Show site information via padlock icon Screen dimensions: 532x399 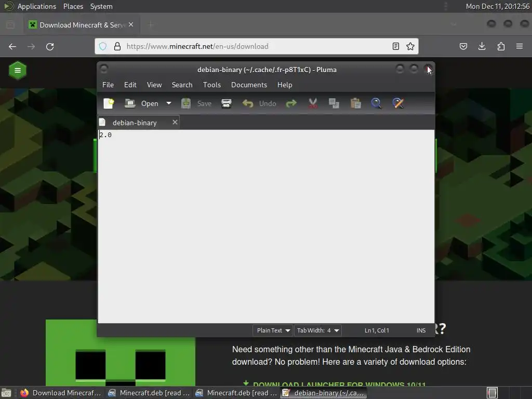tap(117, 46)
